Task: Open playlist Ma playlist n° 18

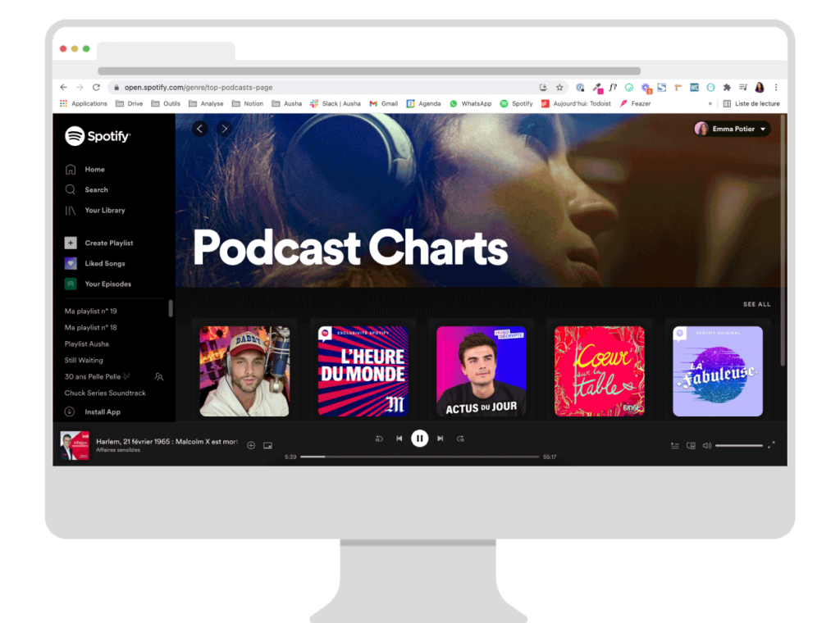Action: 90,328
